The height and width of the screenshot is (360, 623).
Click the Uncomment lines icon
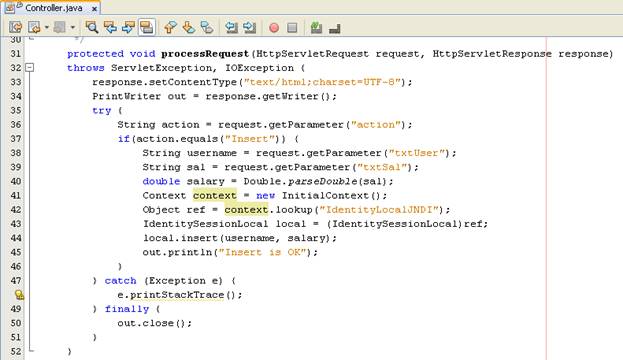click(x=335, y=28)
